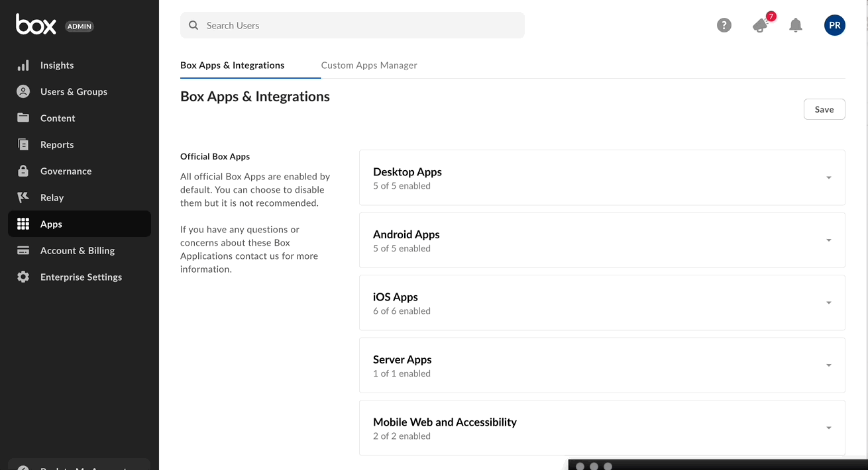Screen dimensions: 868x470
Task: Go to Content section
Action: (80, 118)
